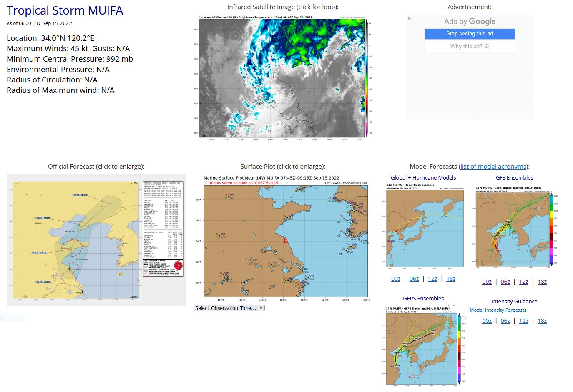Open the Select Observation Time dropdown
Screen dimensions: 573x392
click(x=229, y=308)
